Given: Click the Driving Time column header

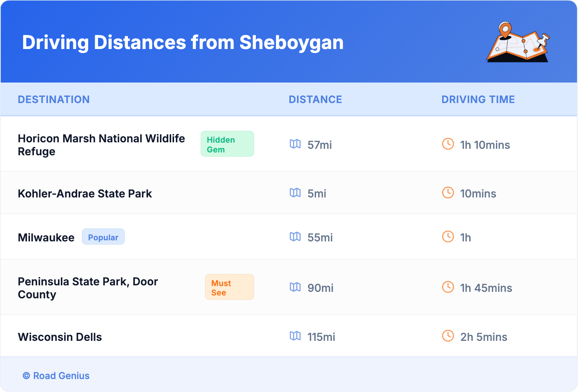Looking at the screenshot, I should (478, 99).
